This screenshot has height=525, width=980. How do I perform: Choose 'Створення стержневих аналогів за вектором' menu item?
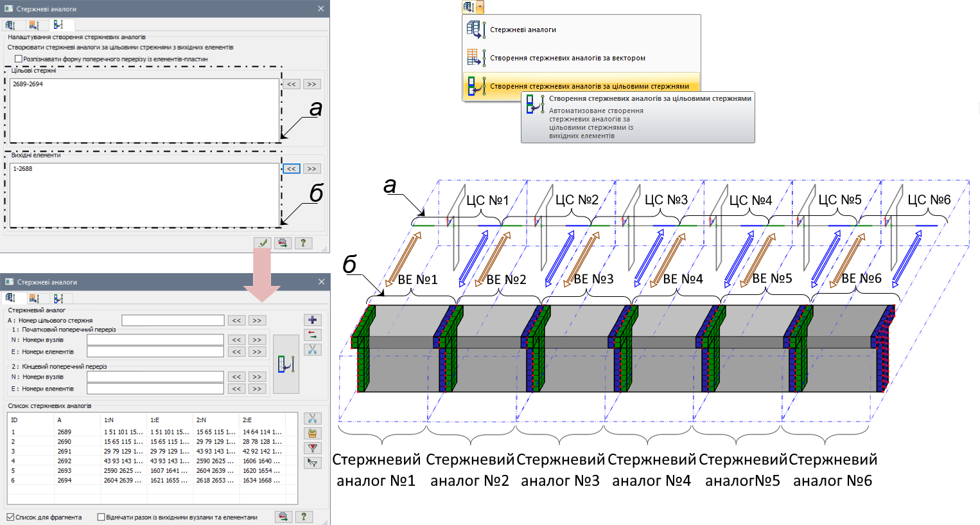[567, 58]
